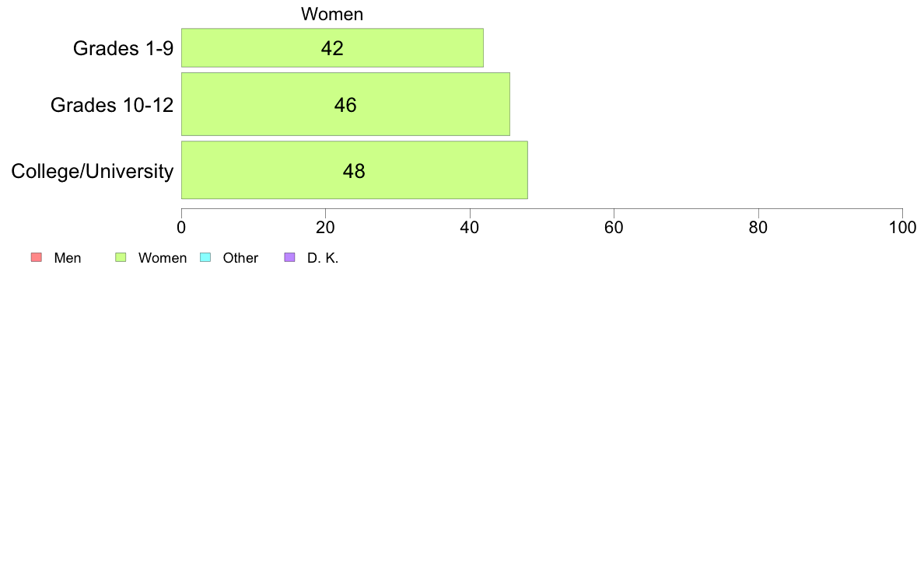Click the cyan Other legend swatch
Image resolution: width=924 pixels, height=572 pixels.
pos(205,257)
